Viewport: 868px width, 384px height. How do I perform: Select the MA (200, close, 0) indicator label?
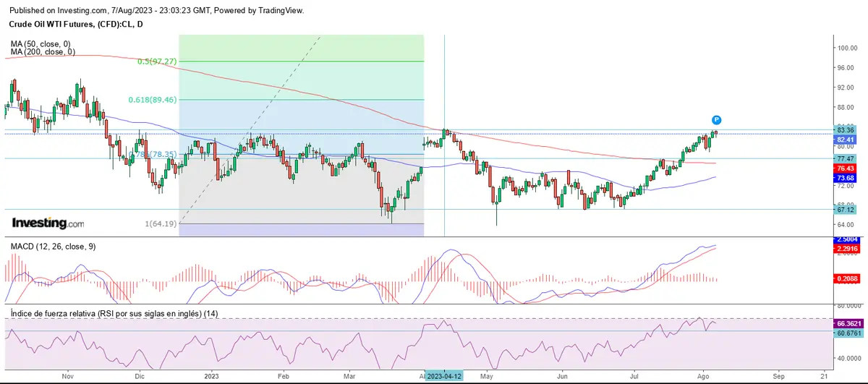[x=43, y=52]
